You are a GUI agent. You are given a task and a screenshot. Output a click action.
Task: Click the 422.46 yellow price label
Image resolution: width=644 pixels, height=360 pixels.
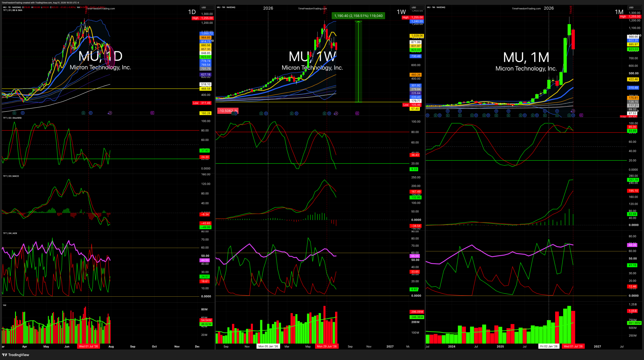tap(633, 80)
